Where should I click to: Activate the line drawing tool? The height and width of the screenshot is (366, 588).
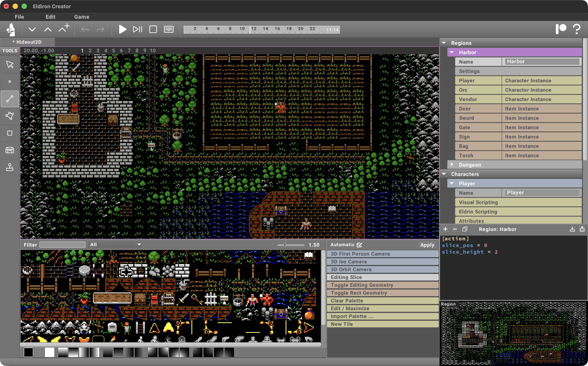point(10,99)
